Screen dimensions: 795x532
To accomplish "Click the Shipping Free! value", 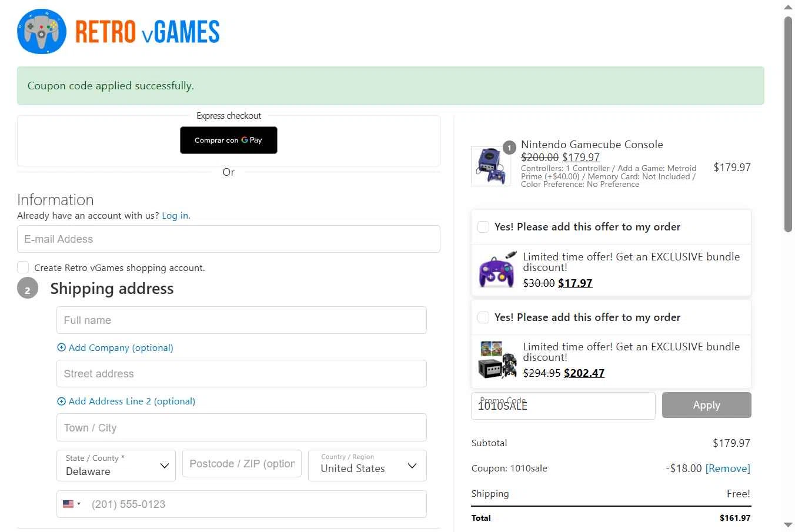I will click(x=739, y=494).
